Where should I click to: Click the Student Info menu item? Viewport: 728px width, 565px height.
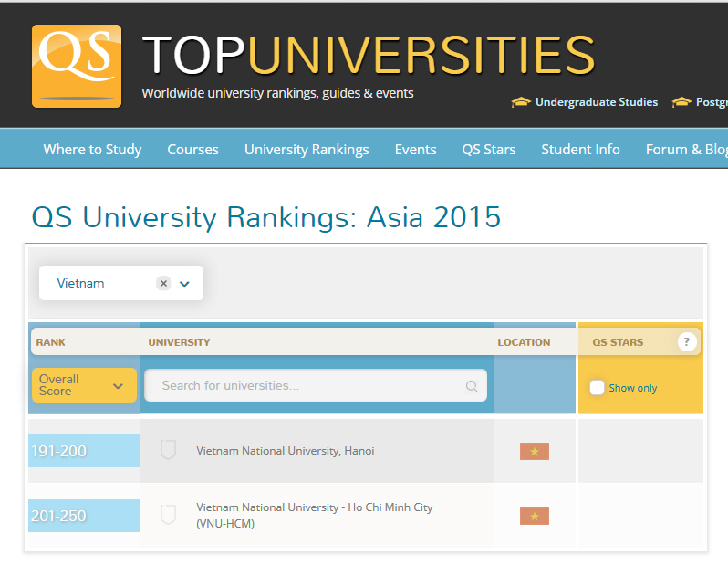[580, 150]
